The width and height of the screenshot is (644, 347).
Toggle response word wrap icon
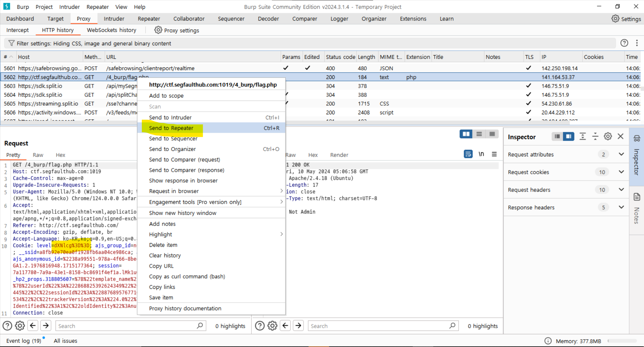tap(468, 154)
